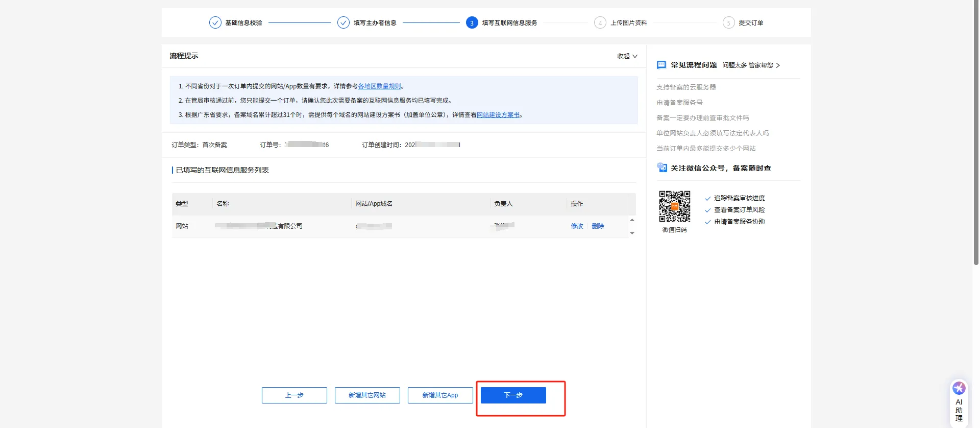Click the 新增其它网站 button

tap(367, 395)
